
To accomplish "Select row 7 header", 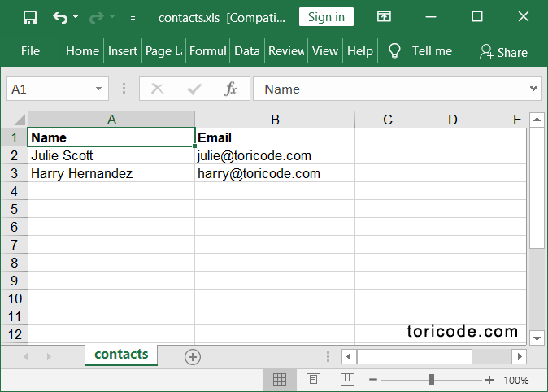I will (14, 245).
